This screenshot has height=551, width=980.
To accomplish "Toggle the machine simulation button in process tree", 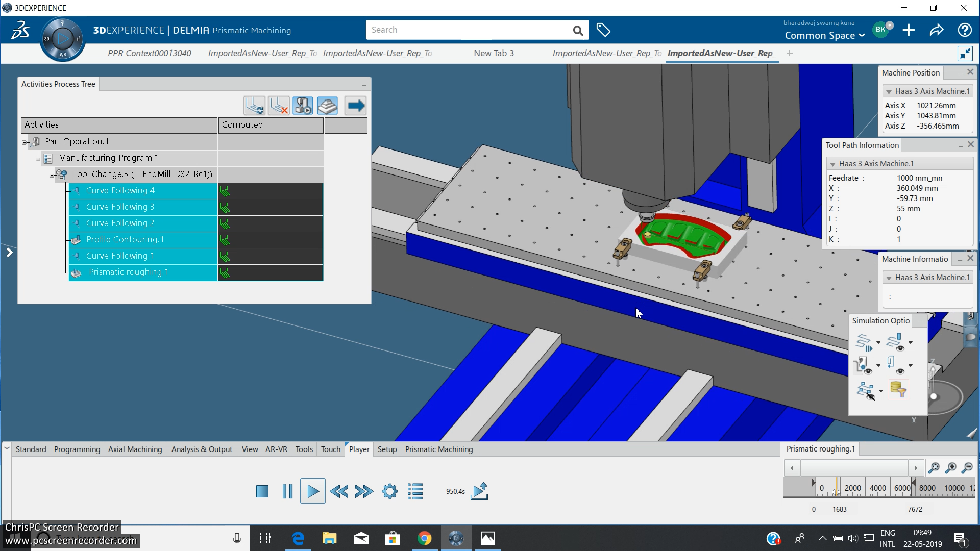I will pyautogui.click(x=303, y=106).
